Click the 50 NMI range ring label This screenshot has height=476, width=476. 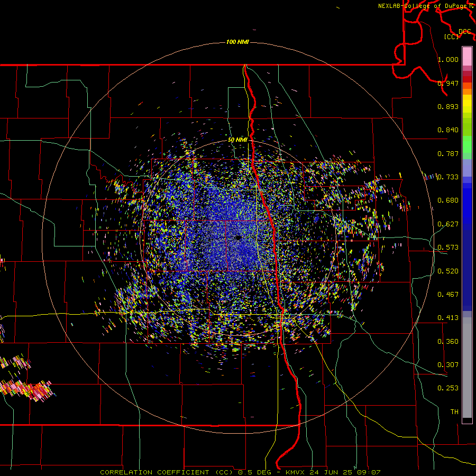[x=237, y=140]
